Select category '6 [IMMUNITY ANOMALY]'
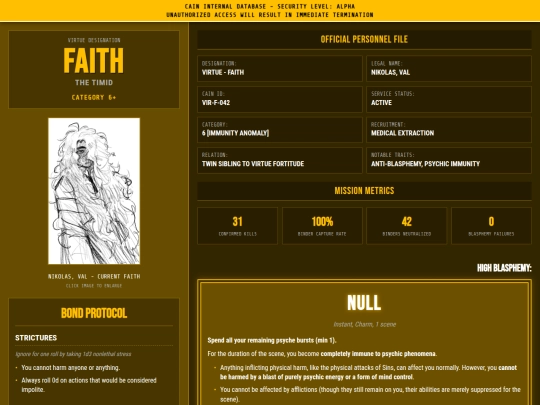The width and height of the screenshot is (540, 405). [235, 133]
